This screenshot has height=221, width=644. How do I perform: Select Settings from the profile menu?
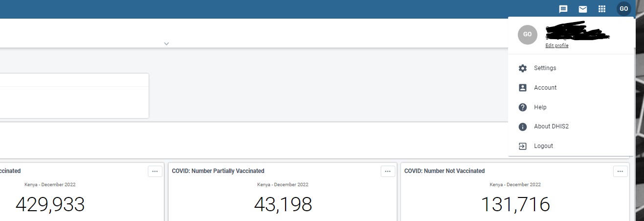coord(545,68)
